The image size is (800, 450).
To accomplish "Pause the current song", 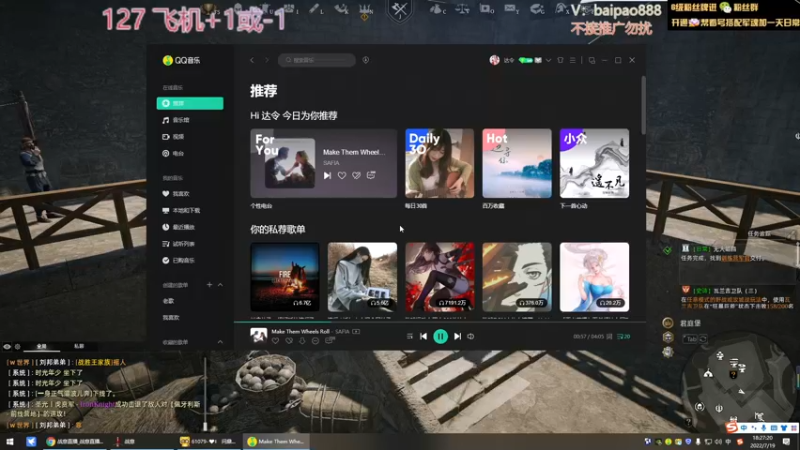I will 440,337.
